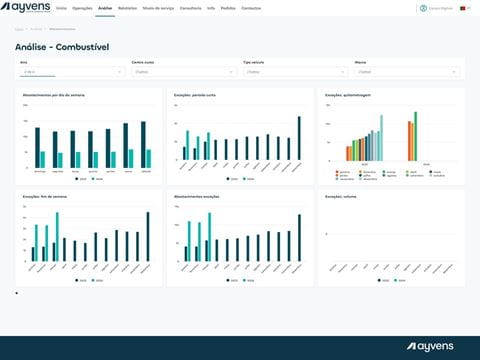The image size is (480, 360).
Task: Click the chevron arrow of the Marca filter
Action: click(454, 72)
